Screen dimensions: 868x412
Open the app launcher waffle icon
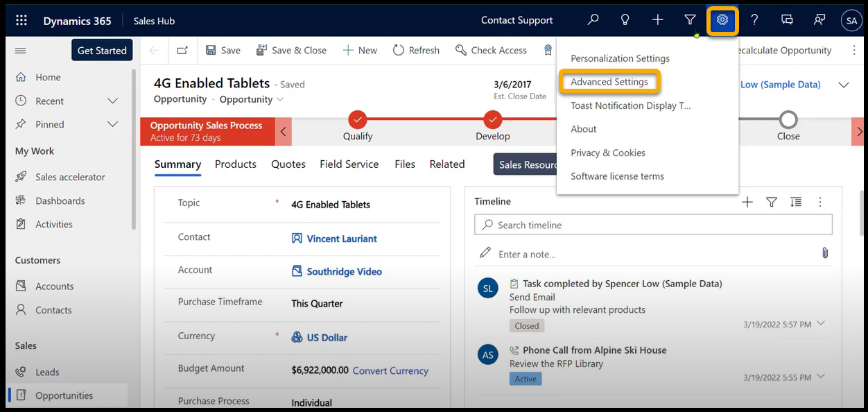click(21, 21)
